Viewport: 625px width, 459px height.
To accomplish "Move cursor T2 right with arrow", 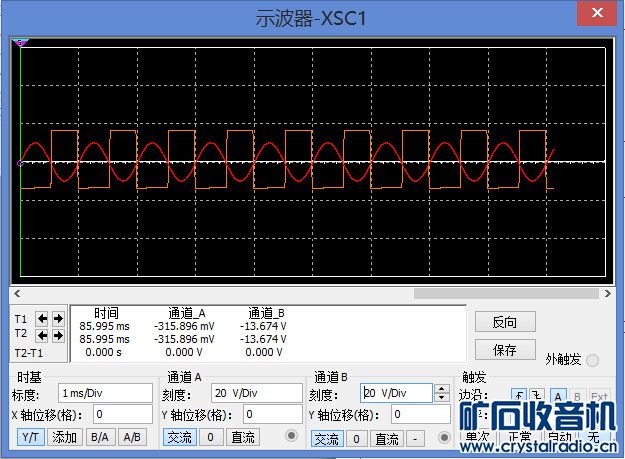I will tap(58, 335).
